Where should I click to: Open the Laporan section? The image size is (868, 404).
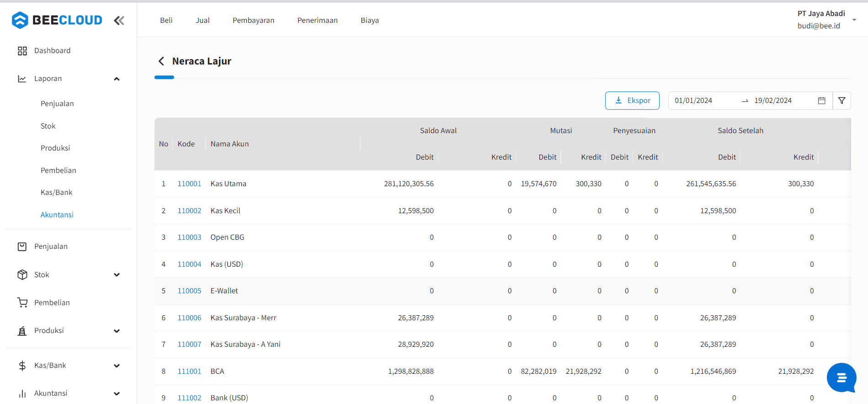pos(48,79)
